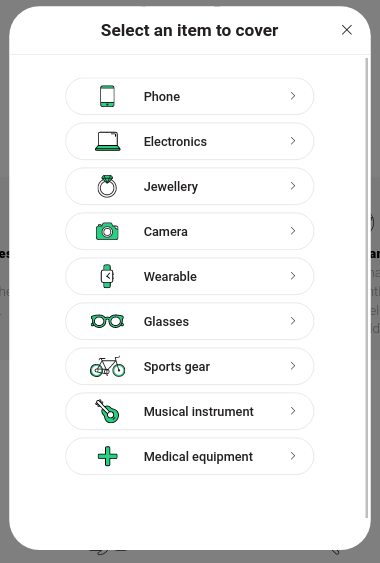Click the green glasses icon

[x=107, y=321]
